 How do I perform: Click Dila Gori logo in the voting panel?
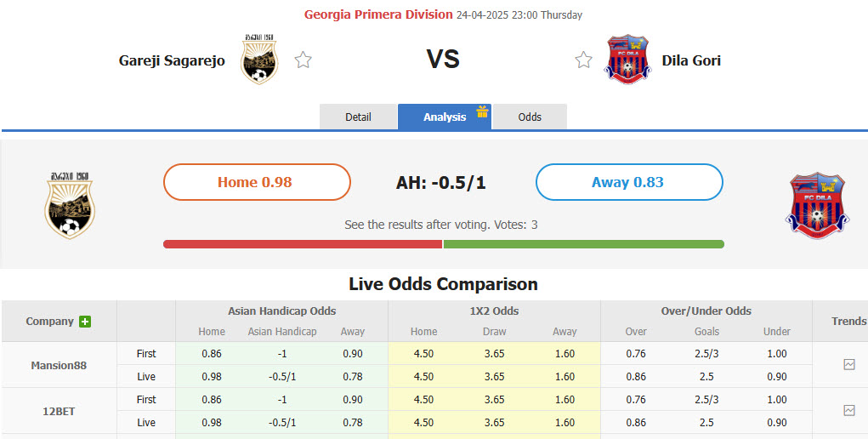pos(817,205)
